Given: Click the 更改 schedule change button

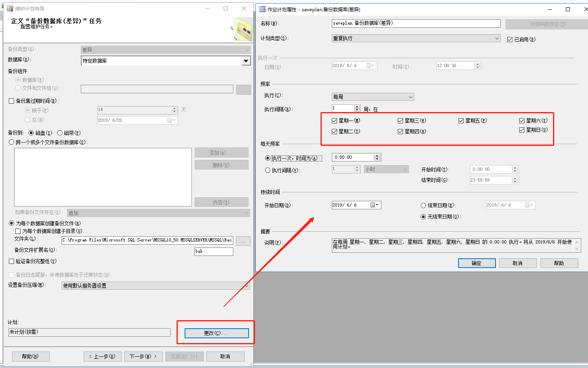Looking at the screenshot, I should point(217,333).
